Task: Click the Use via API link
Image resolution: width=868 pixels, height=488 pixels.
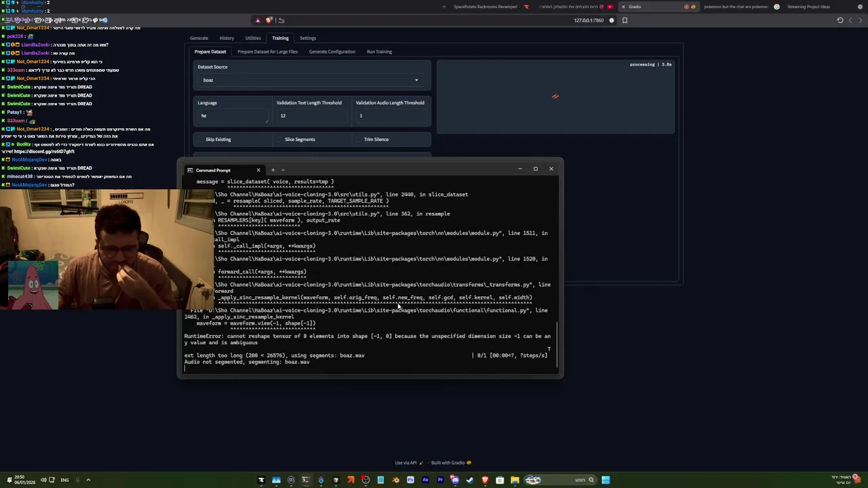Action: coord(408,463)
